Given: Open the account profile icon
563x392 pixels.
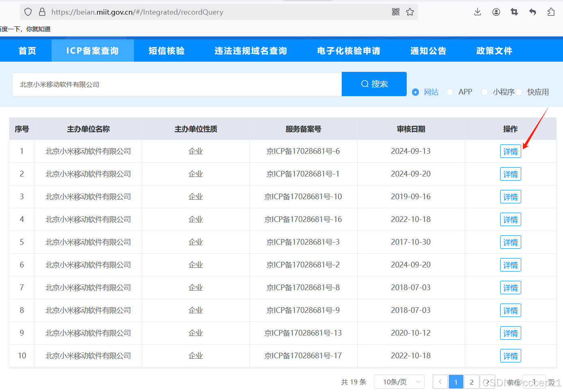Looking at the screenshot, I should coord(496,12).
